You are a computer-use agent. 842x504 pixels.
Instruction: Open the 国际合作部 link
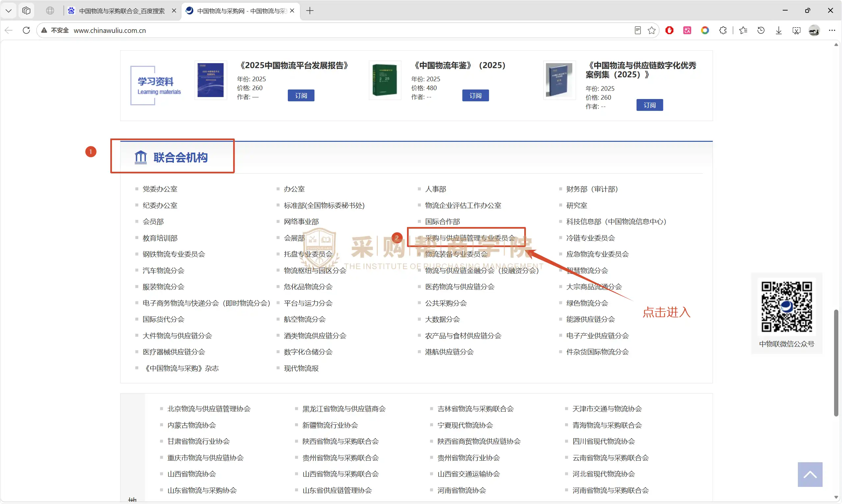click(x=442, y=221)
